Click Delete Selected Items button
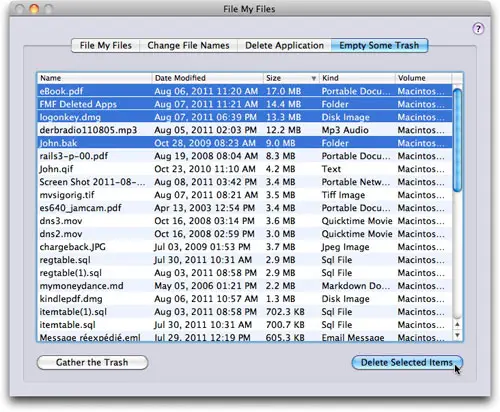Image resolution: width=500 pixels, height=412 pixels. tap(407, 362)
